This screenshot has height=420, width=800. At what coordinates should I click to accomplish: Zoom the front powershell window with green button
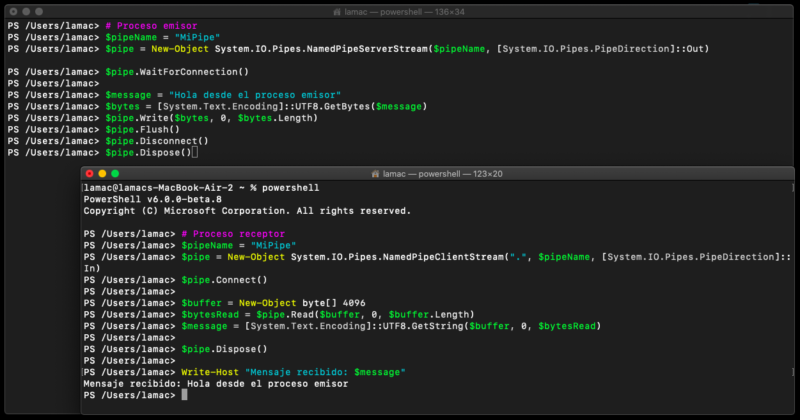pos(115,174)
